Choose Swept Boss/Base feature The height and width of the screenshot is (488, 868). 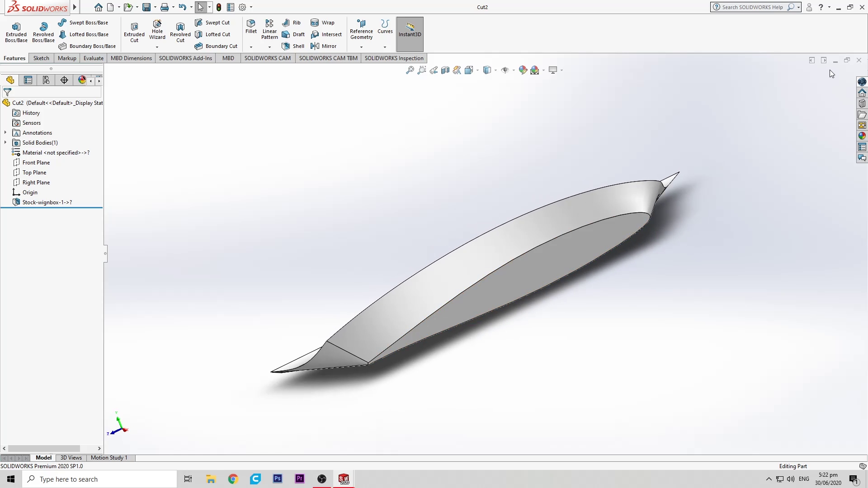coord(83,23)
